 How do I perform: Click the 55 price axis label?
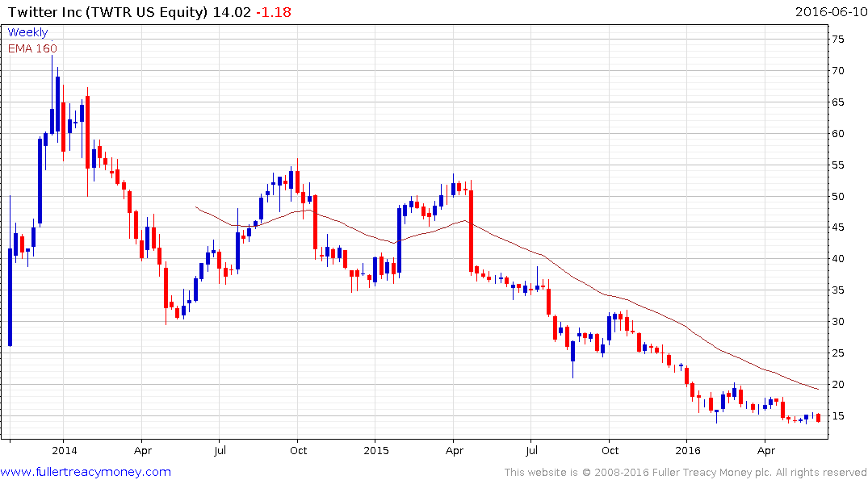tap(837, 165)
